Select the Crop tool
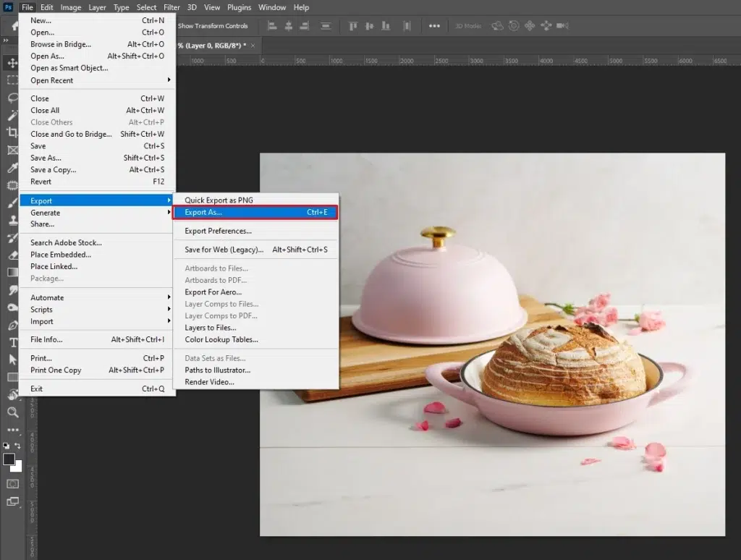Screen dimensions: 741x560 (12, 132)
